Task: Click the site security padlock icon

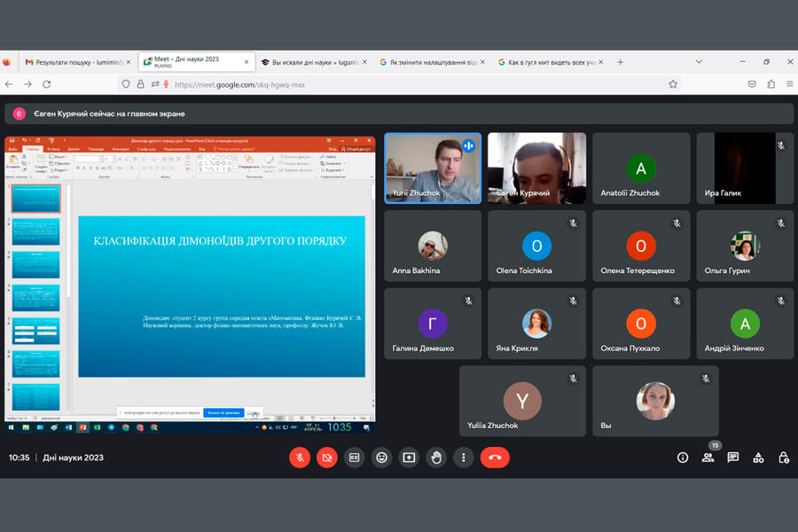Action: tap(140, 84)
